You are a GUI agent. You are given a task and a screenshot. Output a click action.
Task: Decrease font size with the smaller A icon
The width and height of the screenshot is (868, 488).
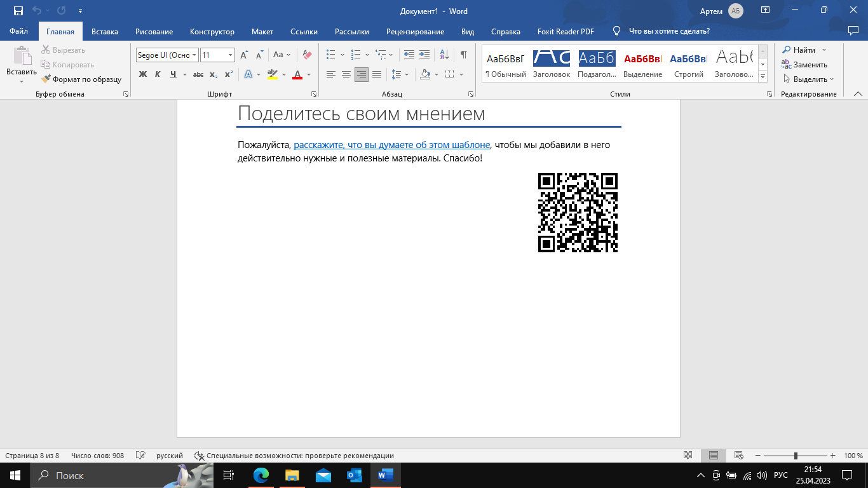click(x=259, y=55)
